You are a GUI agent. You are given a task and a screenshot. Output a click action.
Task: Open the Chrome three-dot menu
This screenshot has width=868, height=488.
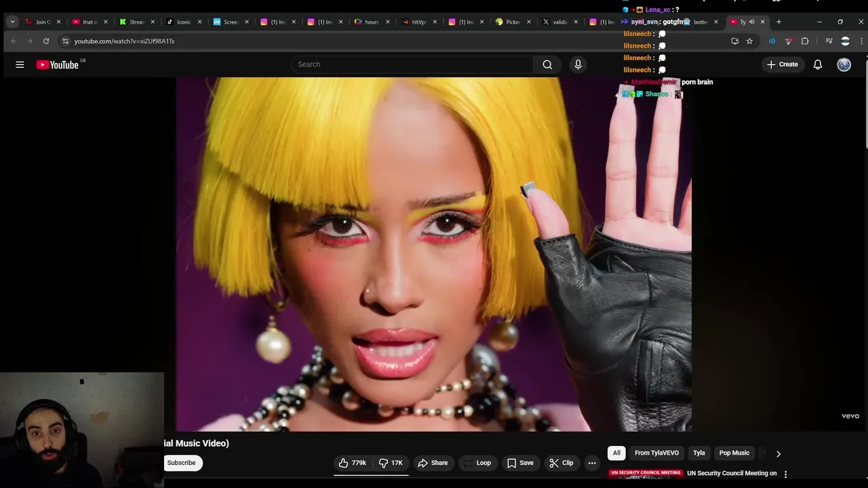click(861, 41)
